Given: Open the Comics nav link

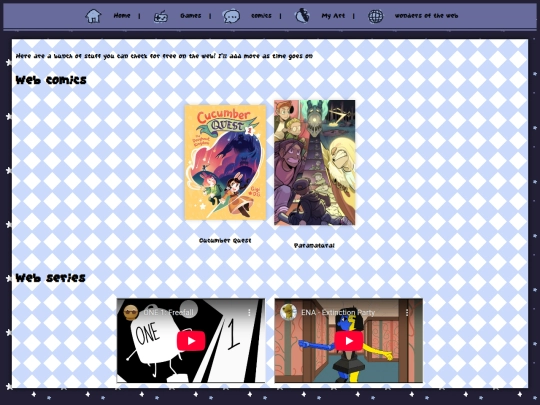Looking at the screenshot, I should click(261, 16).
